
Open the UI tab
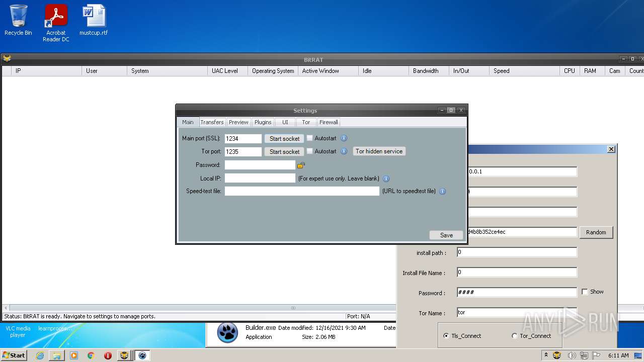pos(285,122)
